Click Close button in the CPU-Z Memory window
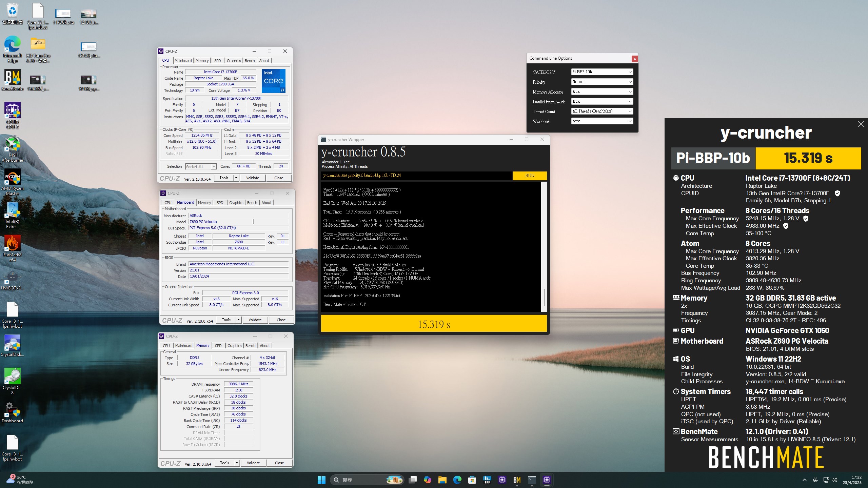Image resolution: width=868 pixels, height=488 pixels. click(x=279, y=463)
